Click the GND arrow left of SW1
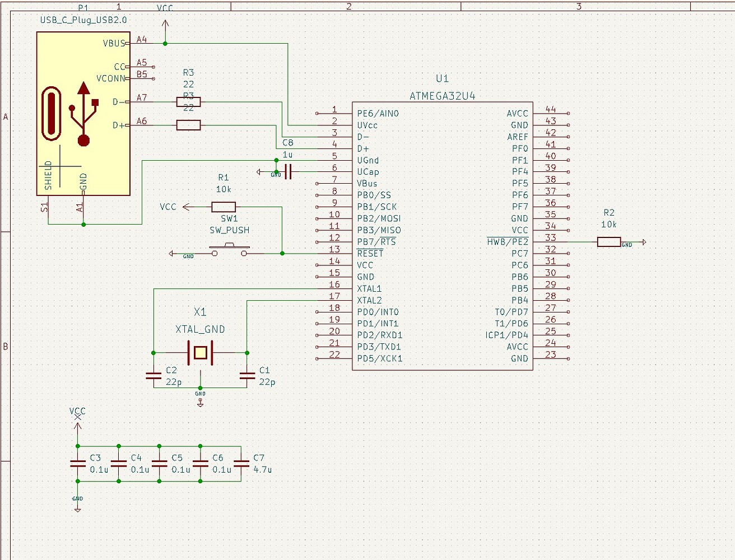Viewport: 735px width, 560px height. [172, 254]
